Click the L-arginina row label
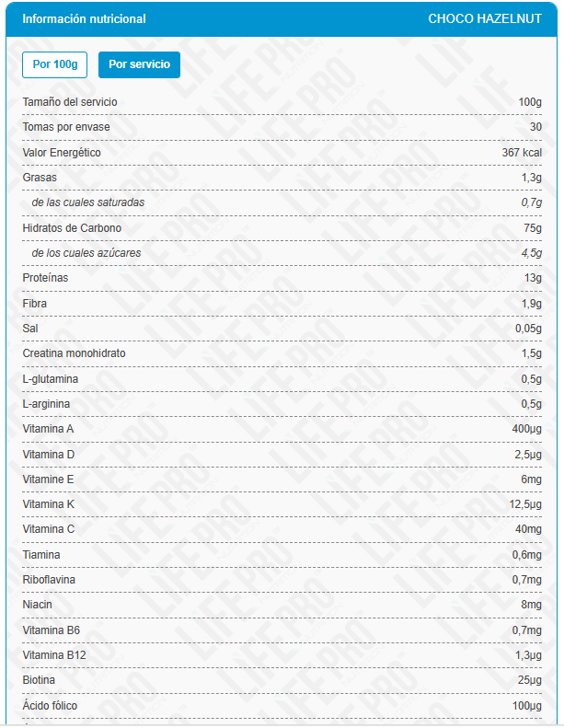The height and width of the screenshot is (728, 564). point(46,404)
